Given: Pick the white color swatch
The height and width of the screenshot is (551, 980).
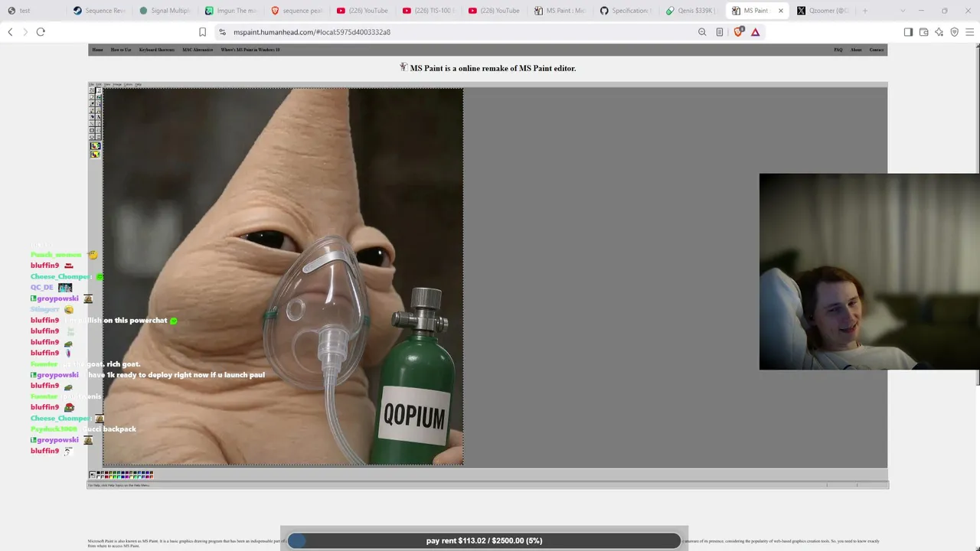Looking at the screenshot, I should tap(99, 477).
